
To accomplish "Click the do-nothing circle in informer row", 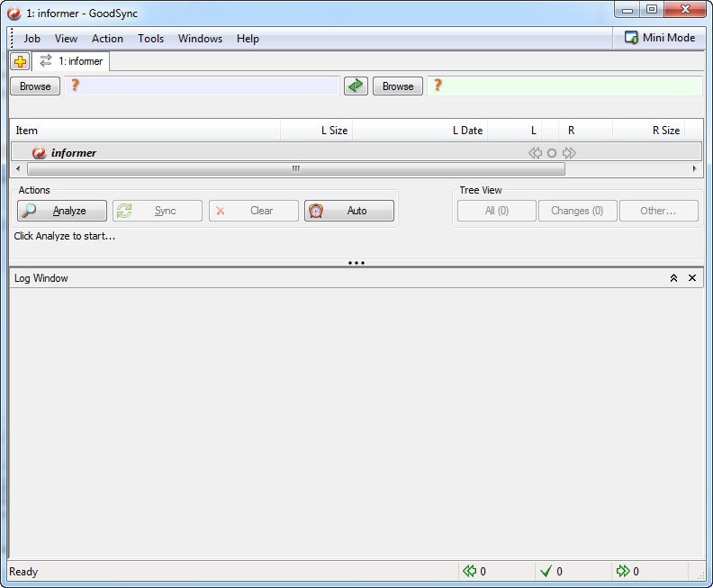I will click(x=552, y=153).
